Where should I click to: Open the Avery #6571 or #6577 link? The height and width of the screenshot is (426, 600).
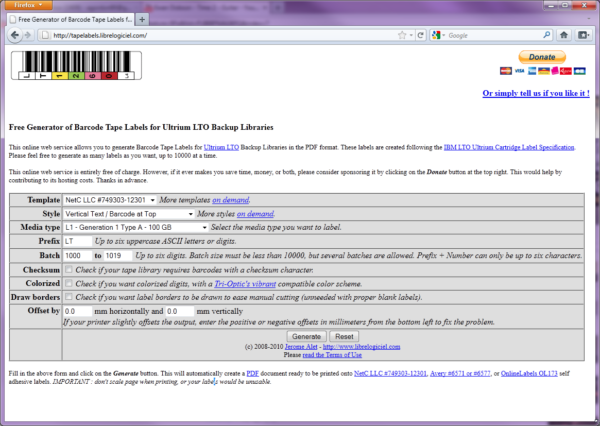[x=460, y=373]
